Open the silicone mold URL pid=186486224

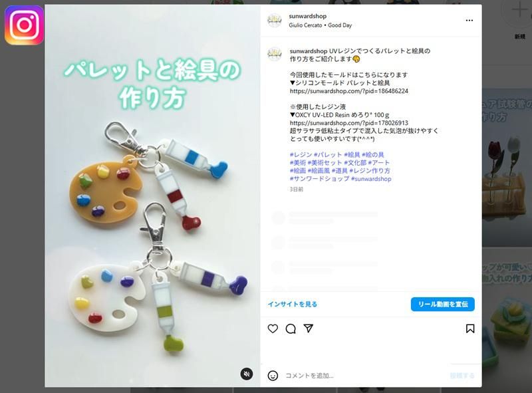pos(348,91)
